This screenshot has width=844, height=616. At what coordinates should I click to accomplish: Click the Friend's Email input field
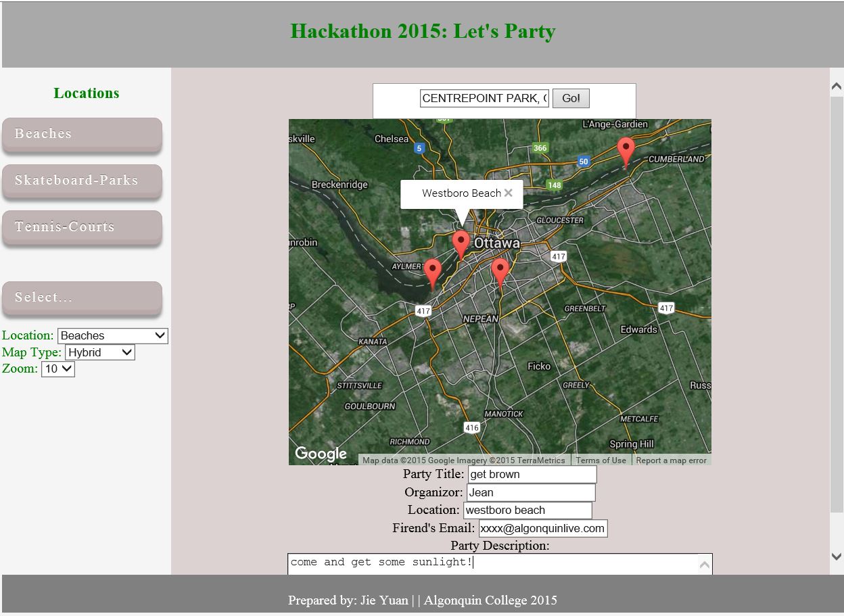[543, 528]
